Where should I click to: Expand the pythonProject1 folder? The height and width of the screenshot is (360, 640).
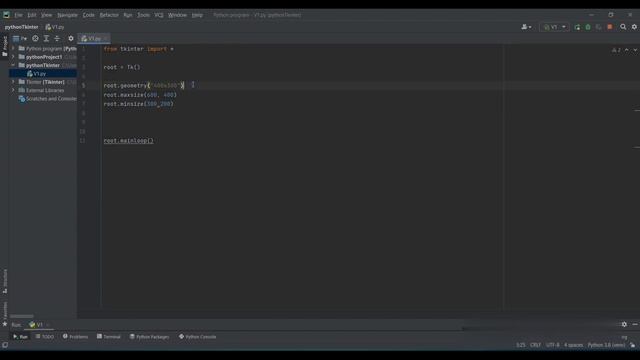(13, 57)
